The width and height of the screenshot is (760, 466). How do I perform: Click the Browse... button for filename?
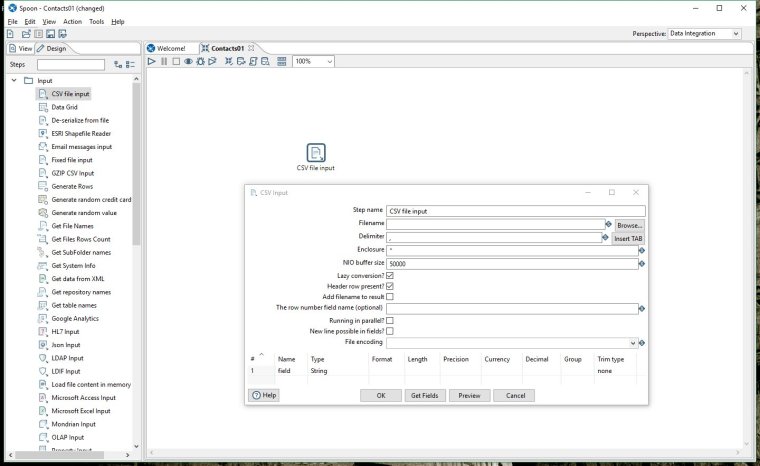click(629, 225)
